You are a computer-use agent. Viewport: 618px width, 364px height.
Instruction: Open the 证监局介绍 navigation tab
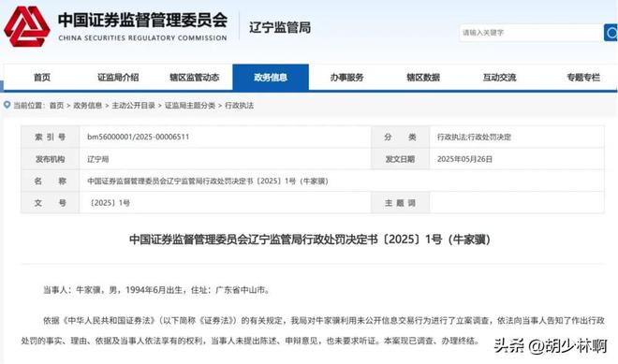click(118, 78)
